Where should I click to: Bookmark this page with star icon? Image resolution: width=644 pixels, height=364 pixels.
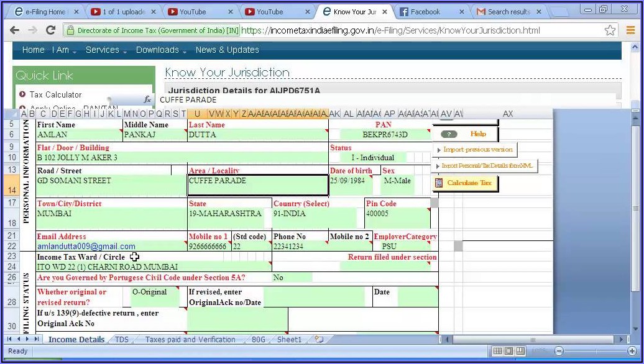[610, 30]
